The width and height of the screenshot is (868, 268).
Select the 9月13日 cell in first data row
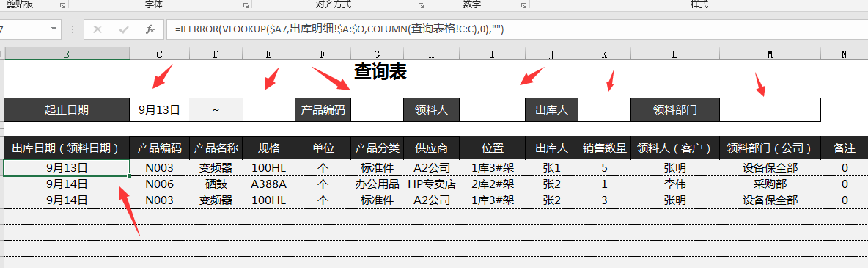[67, 168]
